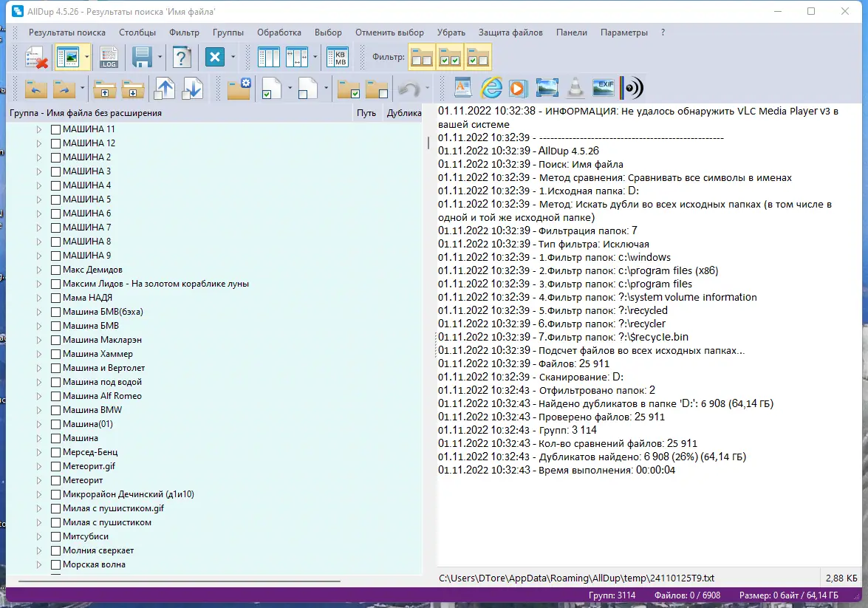868x608 pixels.
Task: Open the media player preview icon
Action: pyautogui.click(x=518, y=87)
